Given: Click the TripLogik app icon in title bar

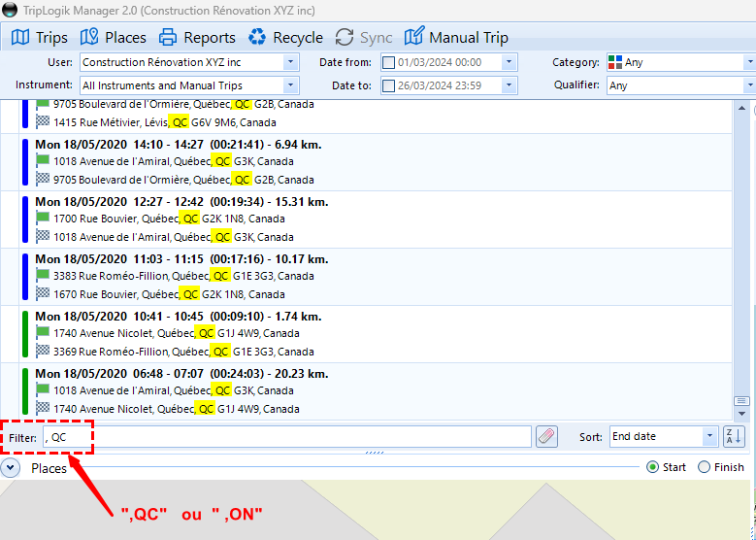Looking at the screenshot, I should pyautogui.click(x=10, y=10).
